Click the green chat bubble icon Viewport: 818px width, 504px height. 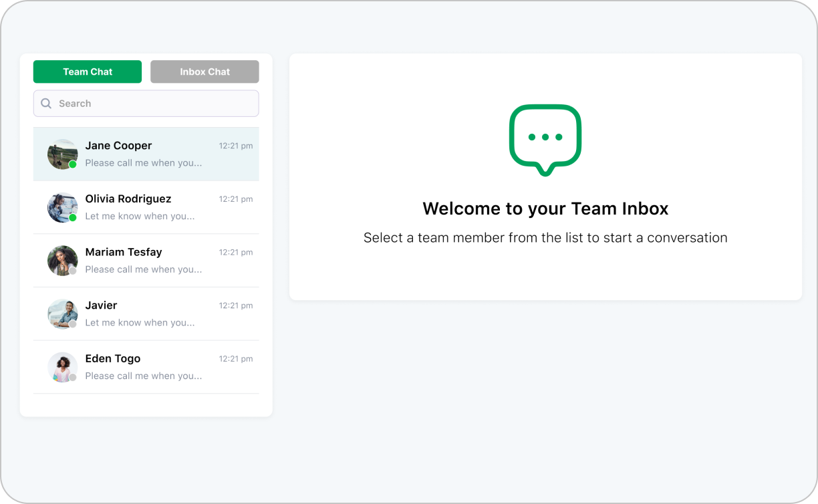click(x=545, y=140)
